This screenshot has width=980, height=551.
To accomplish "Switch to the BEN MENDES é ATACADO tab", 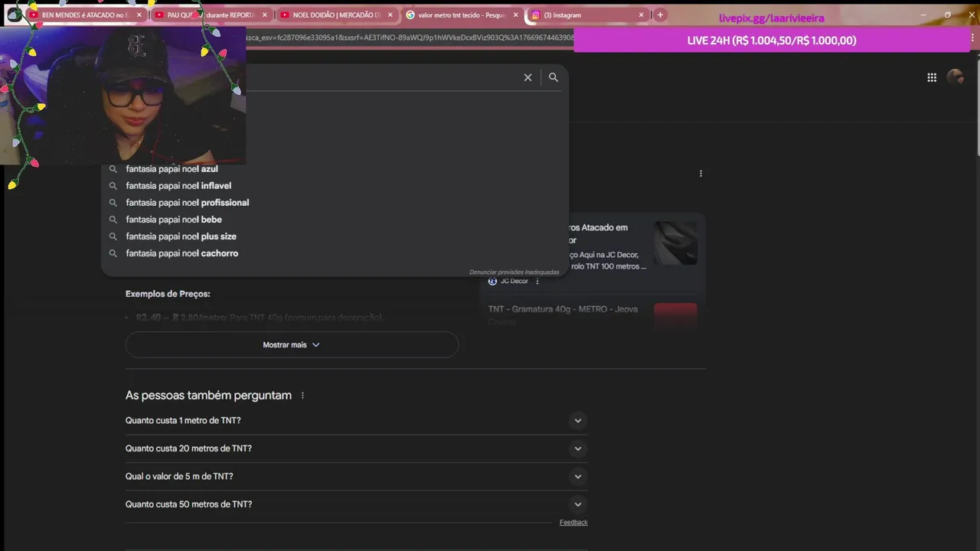I will [84, 15].
